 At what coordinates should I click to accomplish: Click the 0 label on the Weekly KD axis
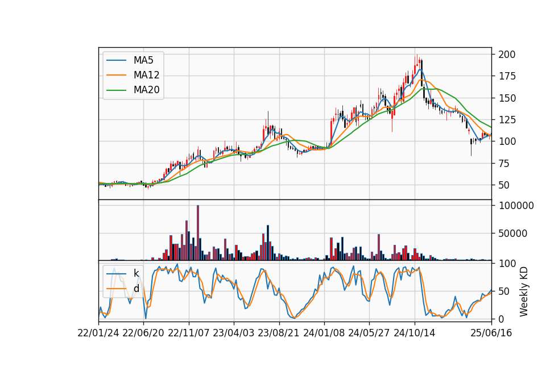(501, 319)
